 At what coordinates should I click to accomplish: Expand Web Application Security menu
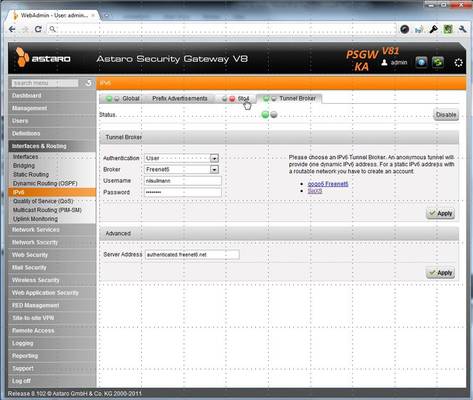point(52,293)
